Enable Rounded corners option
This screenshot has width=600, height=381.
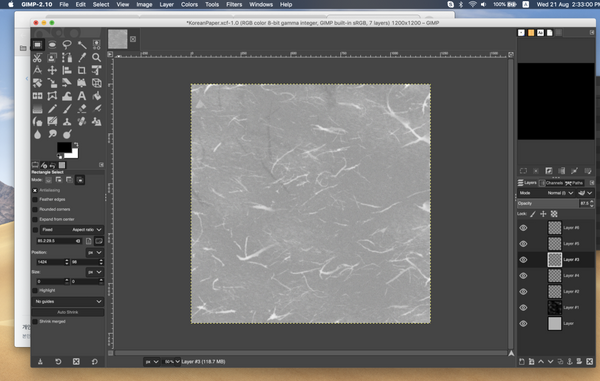click(x=35, y=210)
